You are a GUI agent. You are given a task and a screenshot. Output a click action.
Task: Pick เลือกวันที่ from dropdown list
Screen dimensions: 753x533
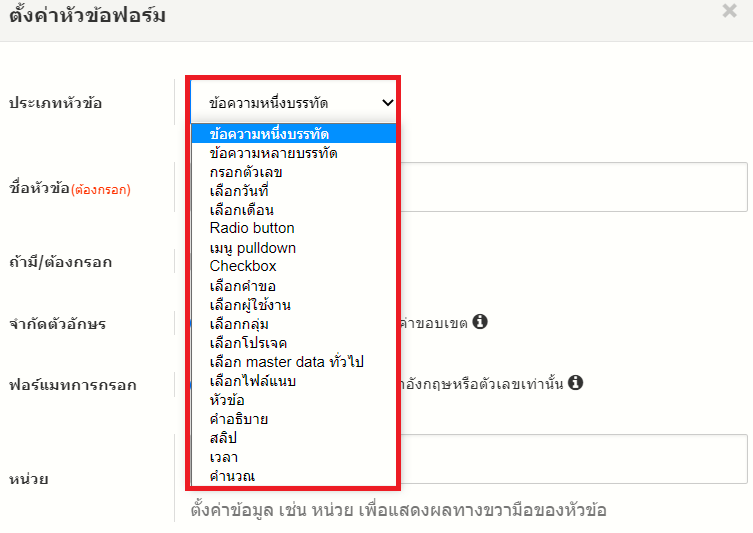pos(239,191)
